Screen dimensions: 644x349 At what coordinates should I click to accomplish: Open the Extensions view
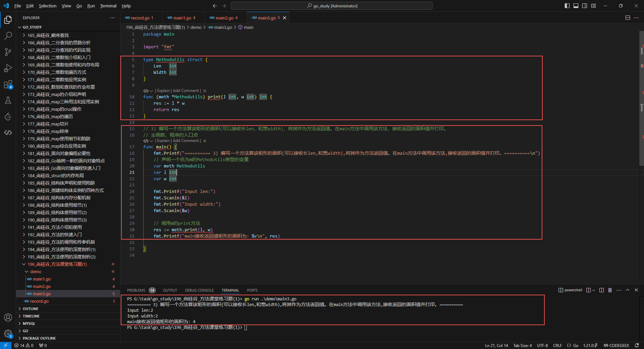pos(8,84)
